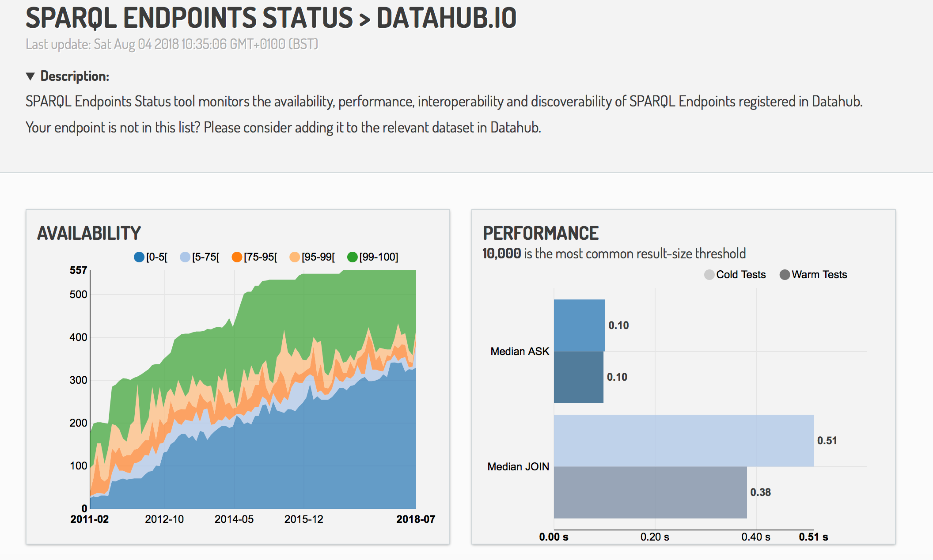933x560 pixels.
Task: Click the Median JOIN axis label
Action: pos(518,467)
